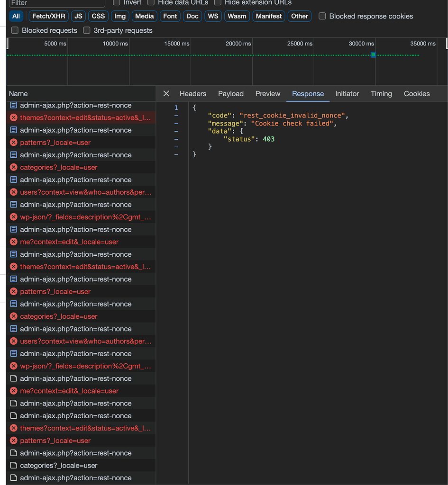
Task: Toggle the Blocked requests checkbox
Action: 15,30
